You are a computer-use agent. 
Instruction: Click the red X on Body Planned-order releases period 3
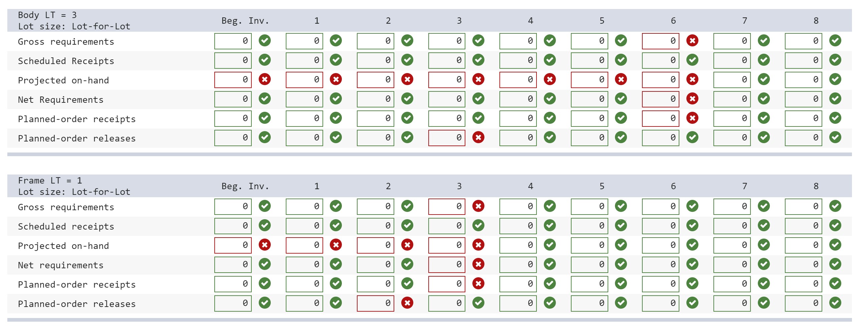[x=478, y=137]
